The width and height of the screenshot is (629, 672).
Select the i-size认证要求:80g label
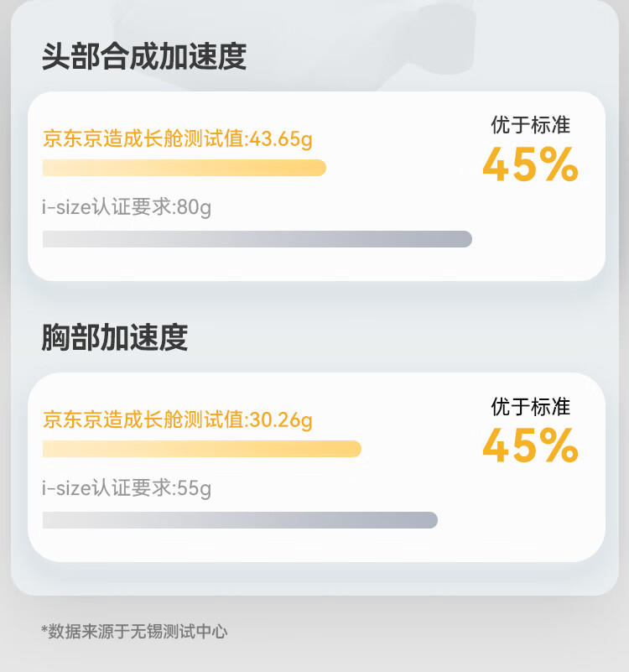[x=127, y=206]
